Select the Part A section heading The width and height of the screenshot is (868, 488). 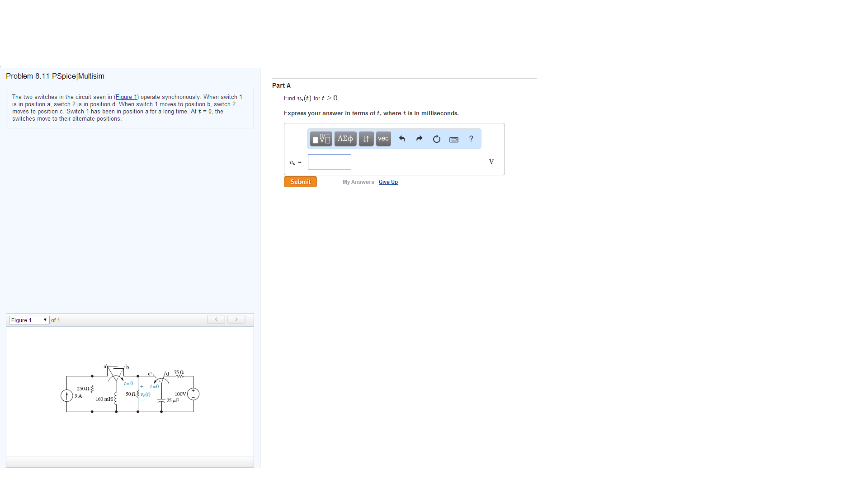[281, 85]
